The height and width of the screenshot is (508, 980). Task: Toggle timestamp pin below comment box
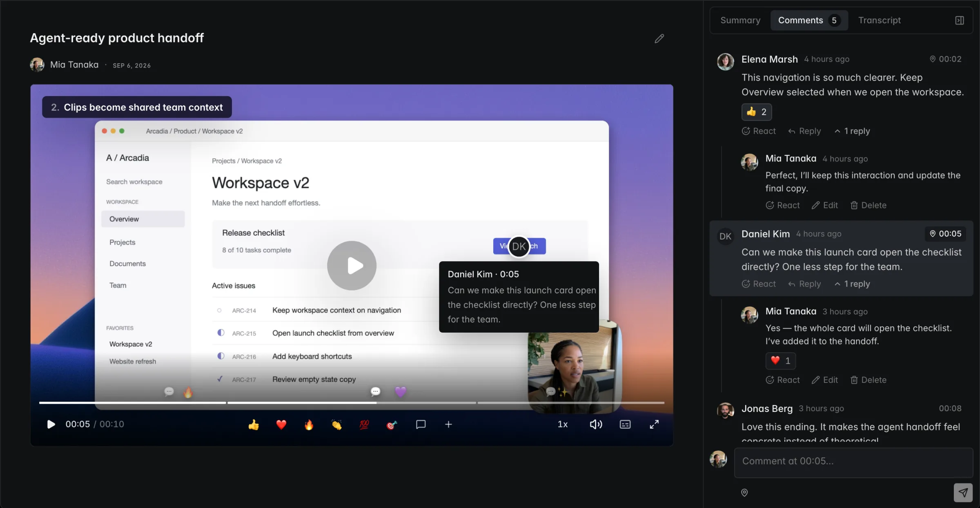(744, 493)
